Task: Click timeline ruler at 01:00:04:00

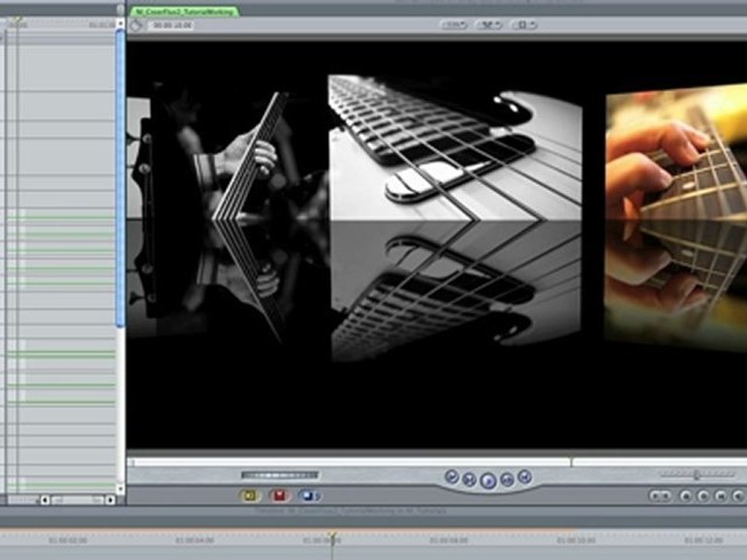Action: point(195,541)
